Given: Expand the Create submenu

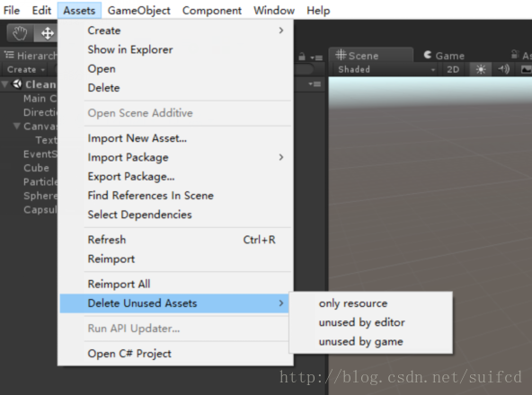Looking at the screenshot, I should [175, 31].
